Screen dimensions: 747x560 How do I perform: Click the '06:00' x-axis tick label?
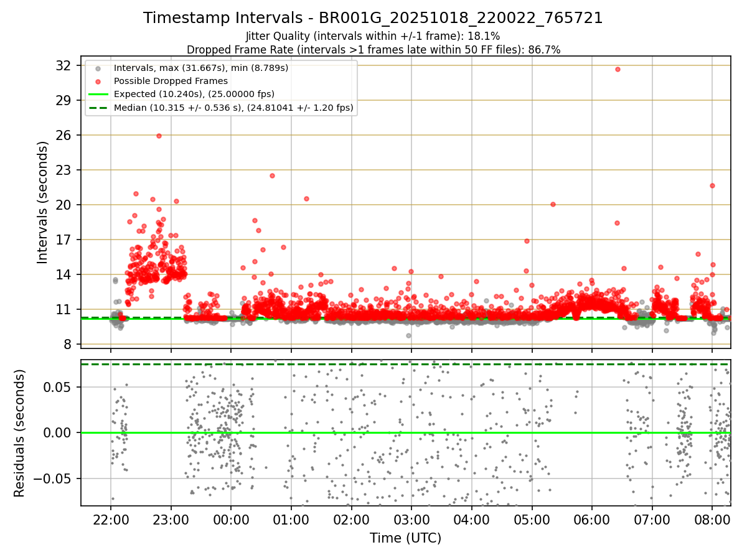click(x=592, y=520)
